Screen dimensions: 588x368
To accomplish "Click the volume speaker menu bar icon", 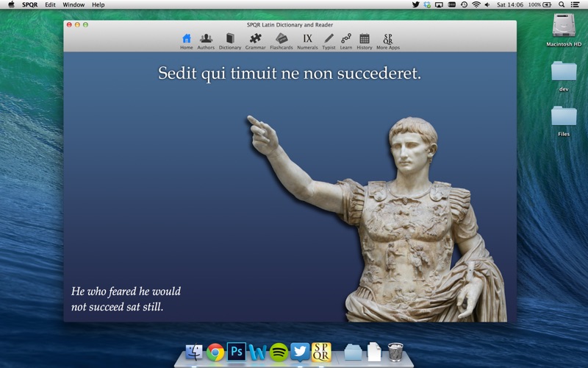I will pos(487,4).
